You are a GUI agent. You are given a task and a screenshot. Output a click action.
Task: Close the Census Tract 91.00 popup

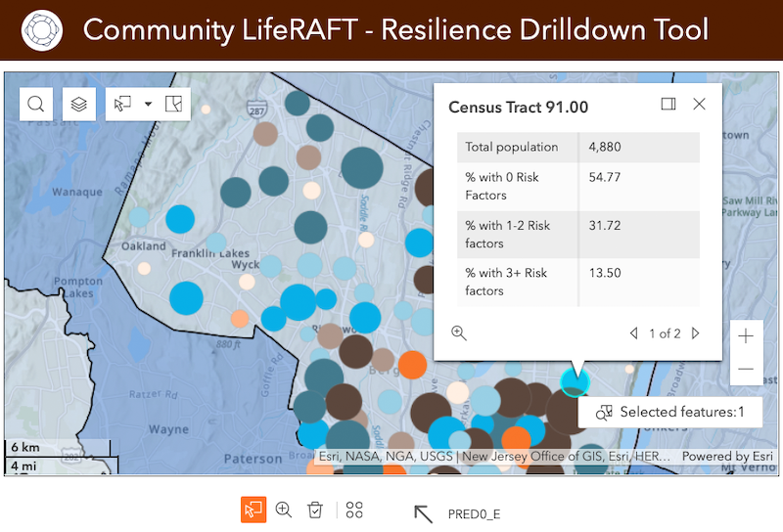[x=699, y=105]
